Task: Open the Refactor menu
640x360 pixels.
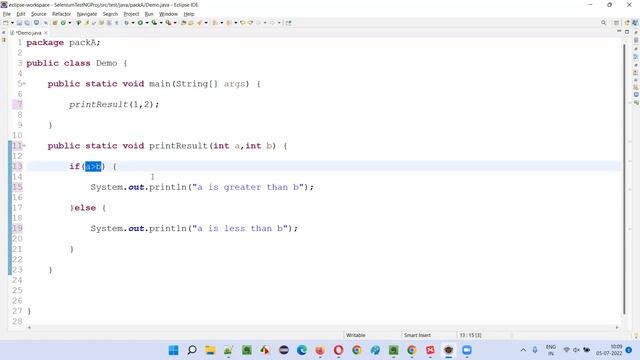Action: point(62,14)
